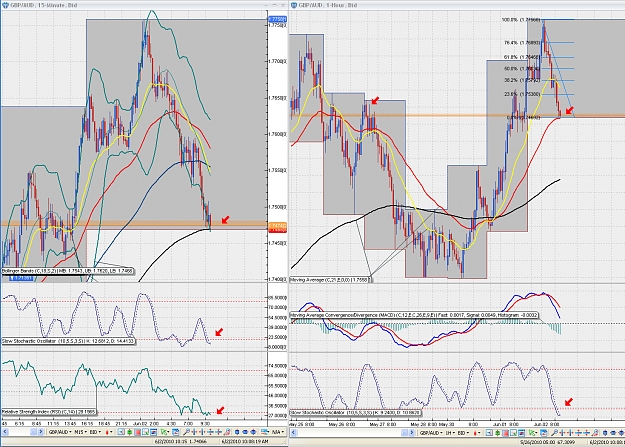Click scrollbar thumb in 15-Minute chart toolbar
The image size is (625, 447).
pyautogui.click(x=33, y=432)
